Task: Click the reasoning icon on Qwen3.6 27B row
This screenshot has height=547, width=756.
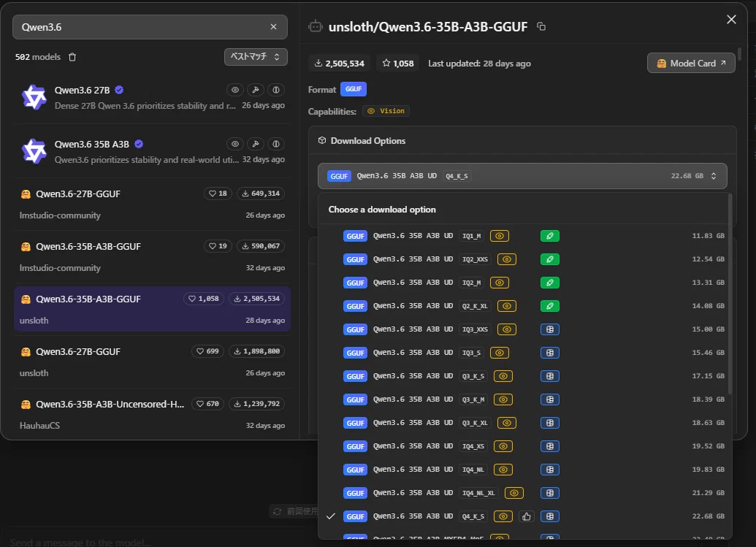Action: click(276, 90)
